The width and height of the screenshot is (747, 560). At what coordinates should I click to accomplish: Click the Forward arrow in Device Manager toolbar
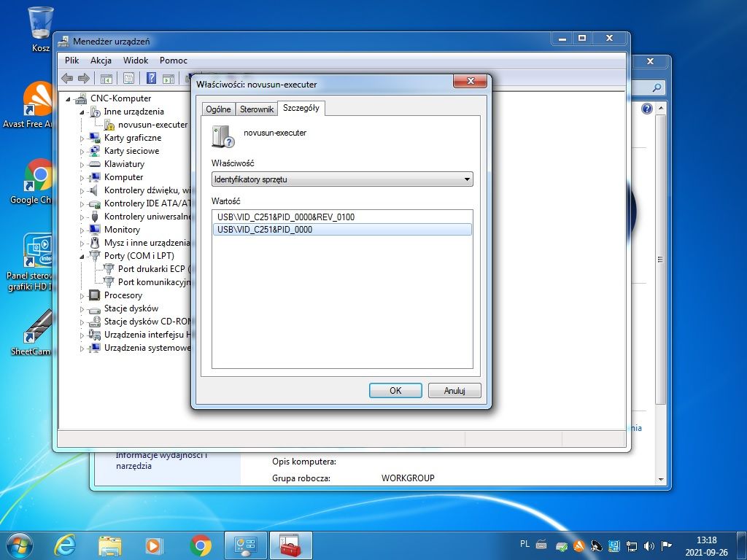pyautogui.click(x=84, y=78)
